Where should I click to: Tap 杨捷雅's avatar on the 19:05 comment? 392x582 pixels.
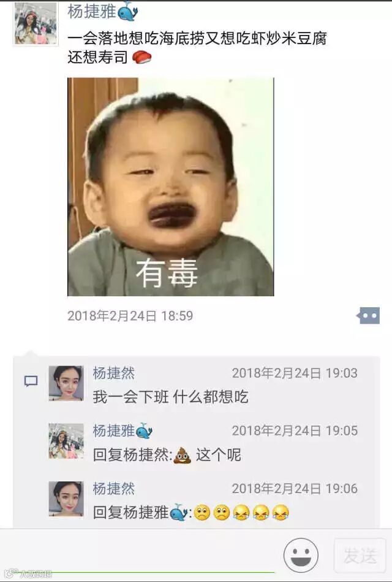(x=66, y=441)
